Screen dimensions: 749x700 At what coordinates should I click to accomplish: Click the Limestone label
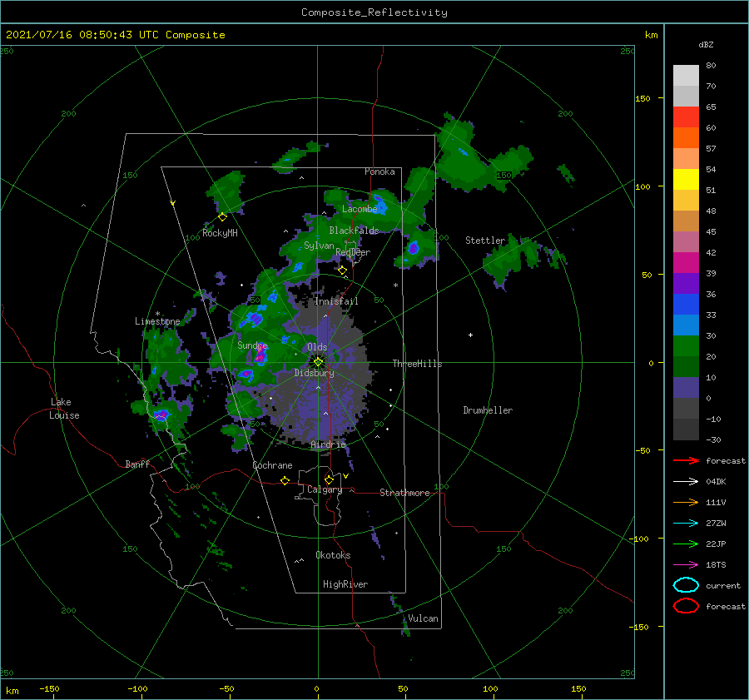point(157,321)
